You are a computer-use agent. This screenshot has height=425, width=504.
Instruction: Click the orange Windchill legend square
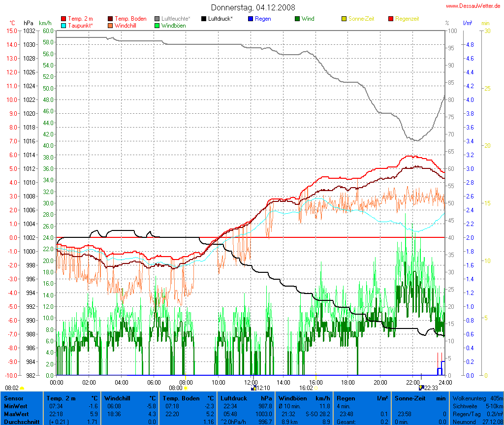110,25
